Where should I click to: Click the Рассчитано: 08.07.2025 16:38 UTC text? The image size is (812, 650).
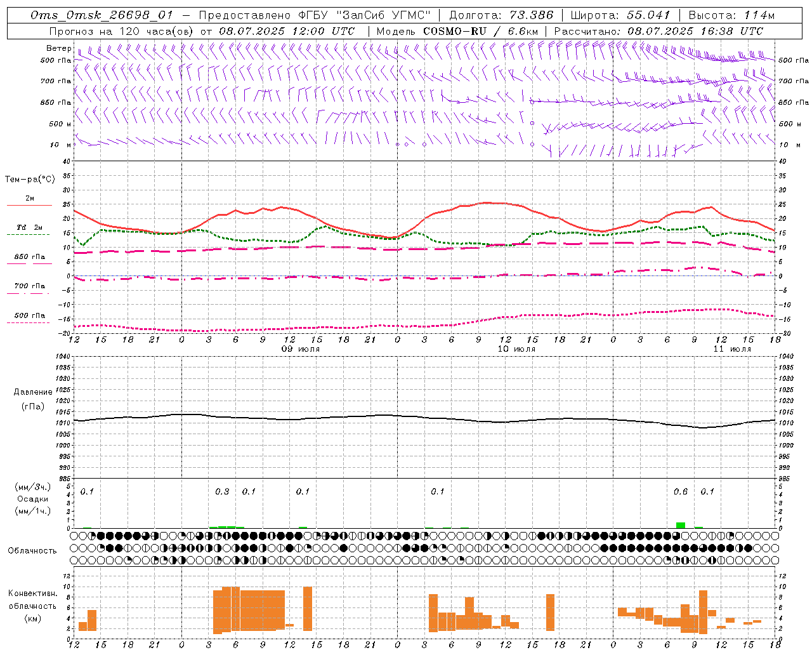pyautogui.click(x=658, y=31)
